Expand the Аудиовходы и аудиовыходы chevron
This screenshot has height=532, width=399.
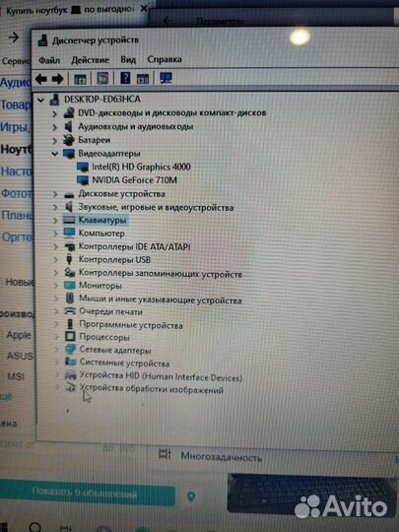coord(54,127)
